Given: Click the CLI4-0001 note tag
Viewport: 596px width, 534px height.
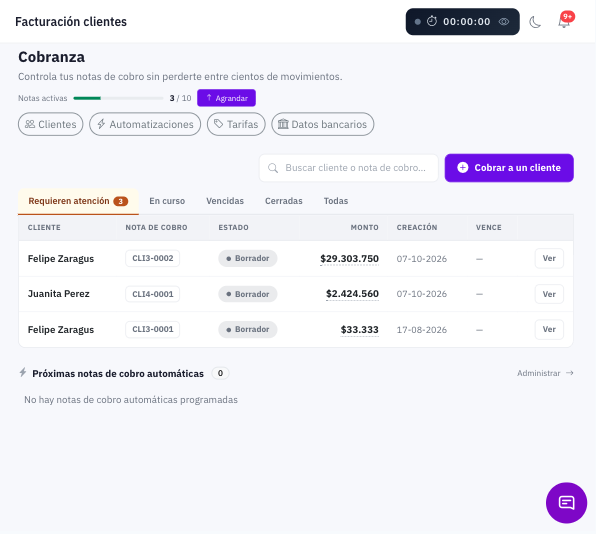Looking at the screenshot, I should coord(152,294).
